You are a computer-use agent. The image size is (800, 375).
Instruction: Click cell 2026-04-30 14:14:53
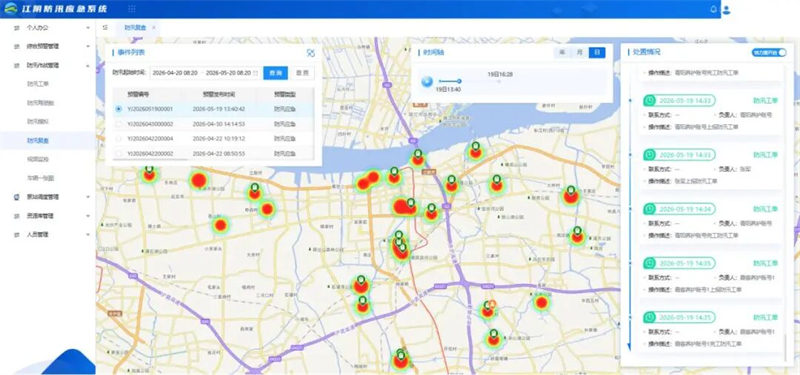tap(218, 124)
